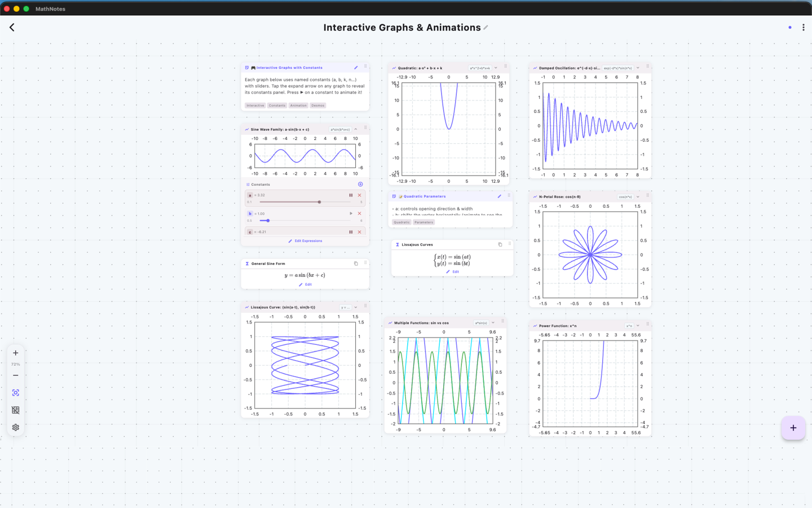Click the a*sin(b*x+c) expression chip
812x508 pixels.
coord(340,129)
